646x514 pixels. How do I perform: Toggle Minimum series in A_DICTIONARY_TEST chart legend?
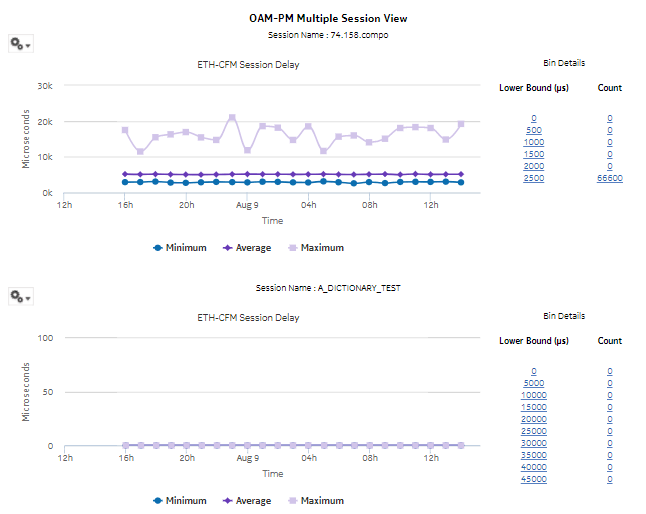tap(180, 501)
